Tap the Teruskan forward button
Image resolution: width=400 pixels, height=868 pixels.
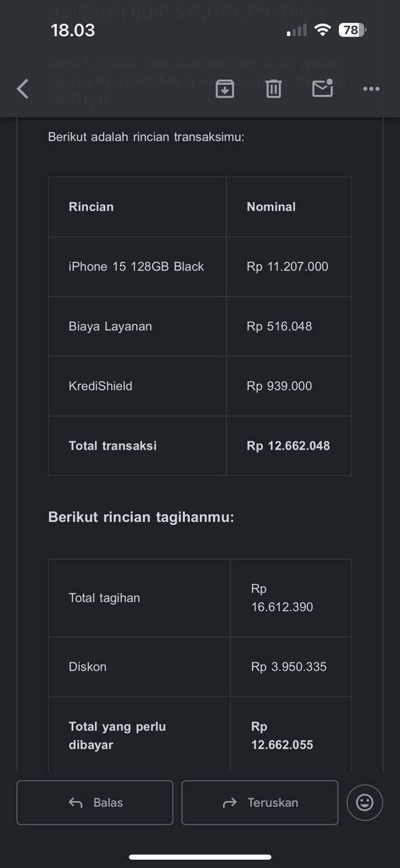click(260, 803)
